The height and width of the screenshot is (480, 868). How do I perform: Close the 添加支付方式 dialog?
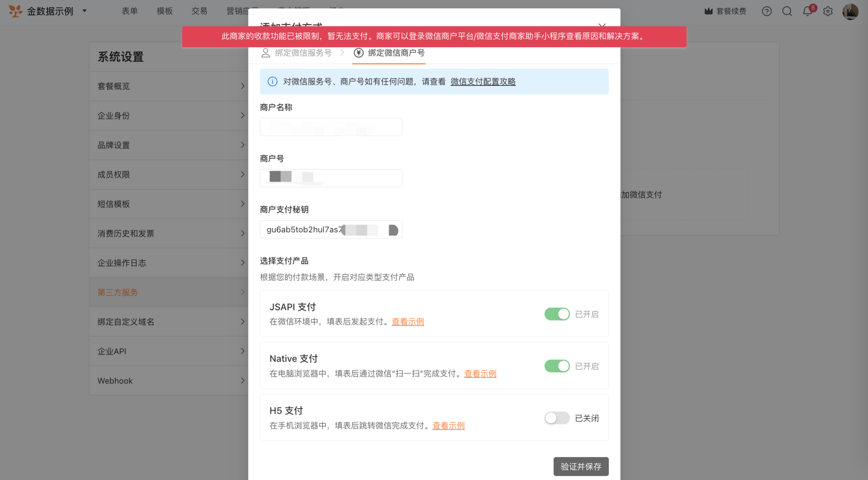[x=602, y=25]
